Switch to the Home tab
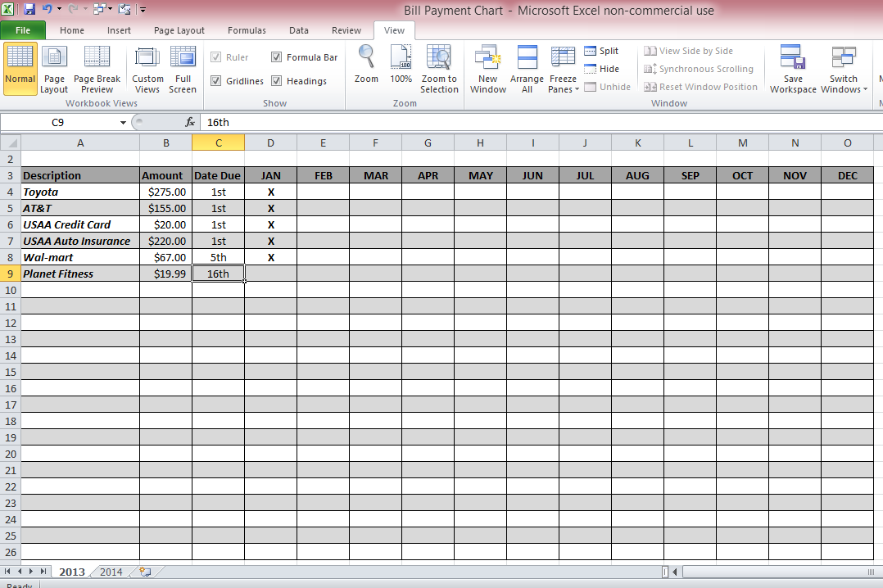 pyautogui.click(x=72, y=30)
